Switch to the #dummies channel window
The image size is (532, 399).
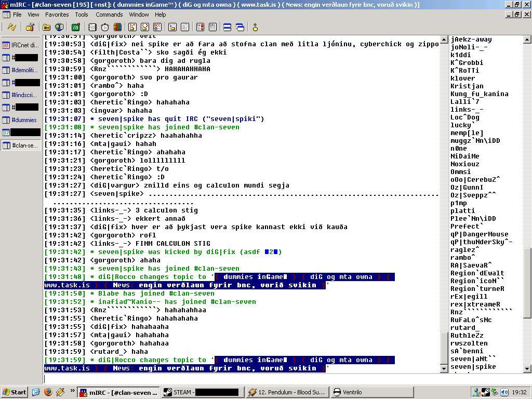[x=21, y=120]
